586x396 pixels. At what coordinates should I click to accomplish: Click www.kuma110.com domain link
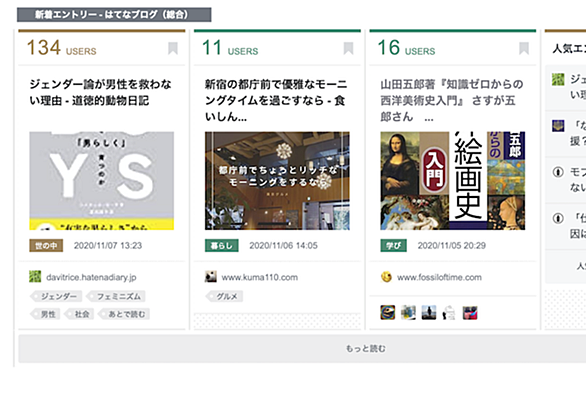pyautogui.click(x=260, y=277)
